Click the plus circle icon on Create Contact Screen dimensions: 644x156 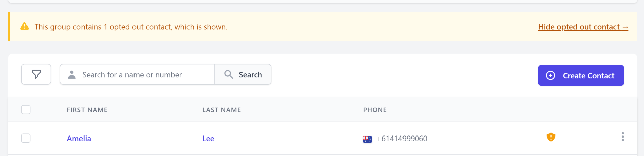pyautogui.click(x=550, y=75)
